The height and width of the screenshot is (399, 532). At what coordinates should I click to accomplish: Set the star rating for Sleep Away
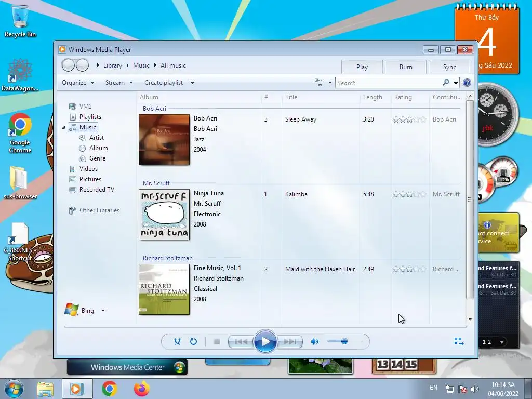click(409, 119)
